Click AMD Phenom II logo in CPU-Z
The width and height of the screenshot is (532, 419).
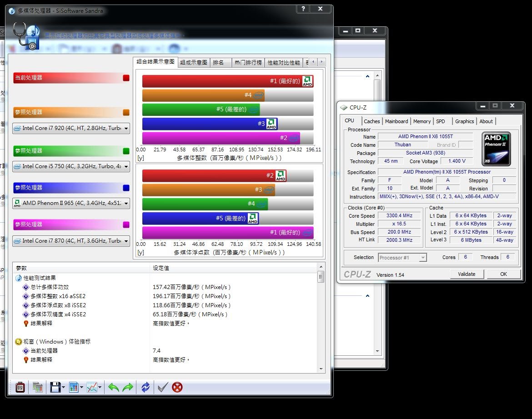click(496, 149)
